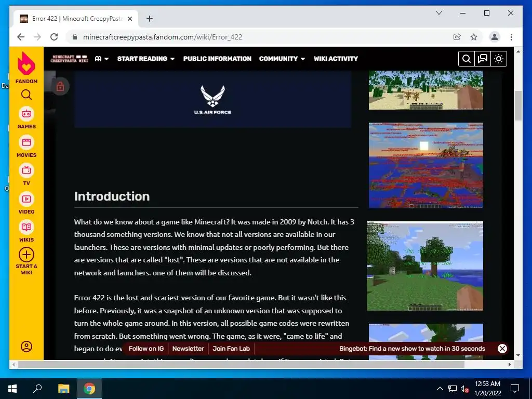This screenshot has width=532, height=399.
Task: Click the address bar URL field
Action: [x=264, y=37]
